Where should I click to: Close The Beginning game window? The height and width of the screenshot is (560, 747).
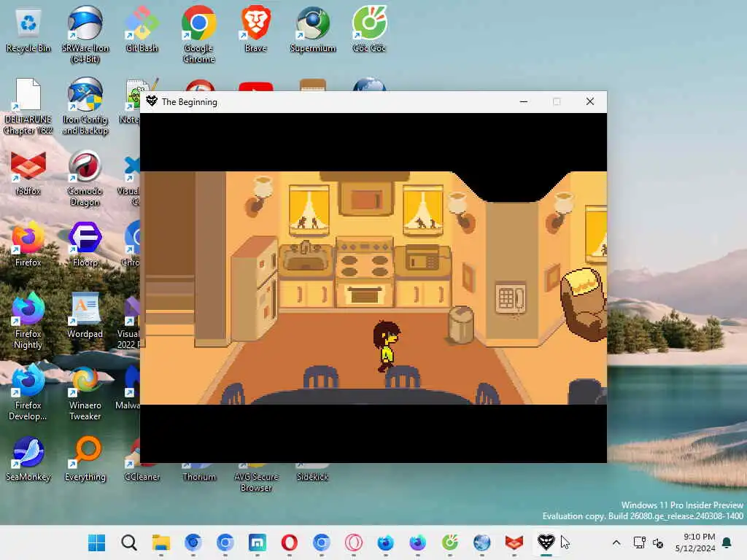(x=589, y=101)
